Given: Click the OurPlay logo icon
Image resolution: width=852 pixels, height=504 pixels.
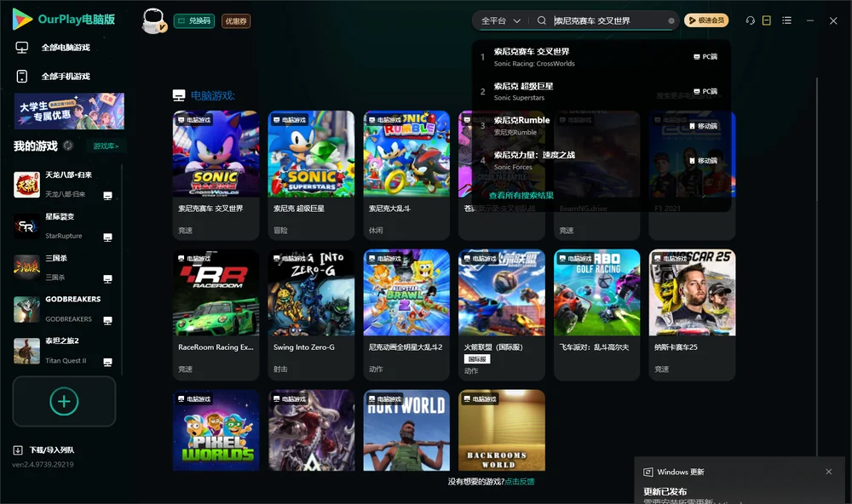Looking at the screenshot, I should point(22,20).
